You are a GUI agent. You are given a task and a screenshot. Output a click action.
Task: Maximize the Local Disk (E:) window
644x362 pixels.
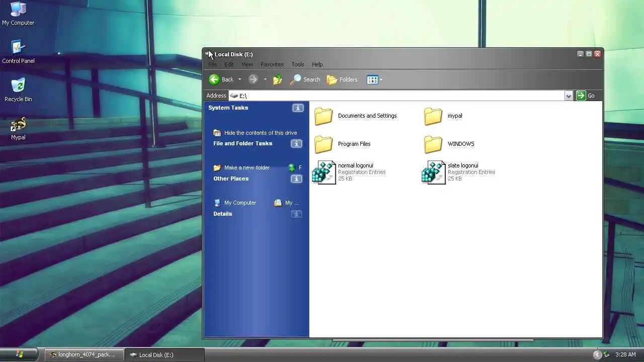tap(589, 54)
